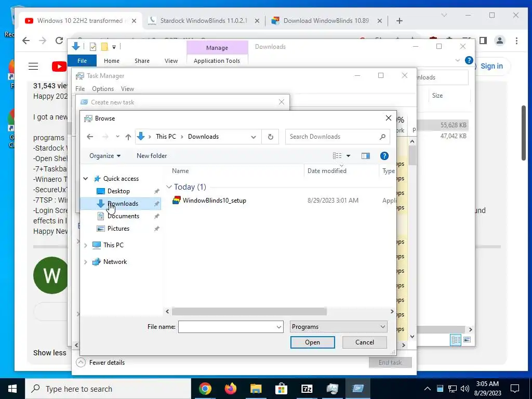This screenshot has height=399, width=532.
Task: Click the New folder button
Action: coord(152,156)
